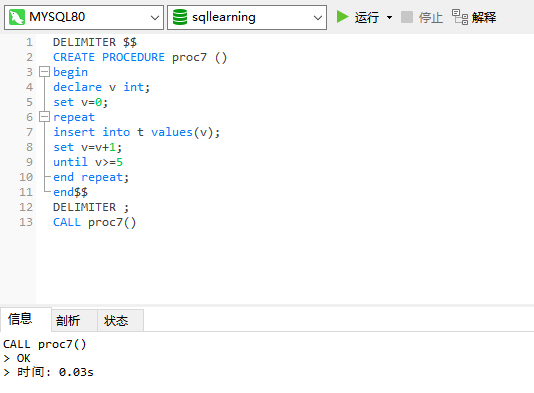Collapse the begin block fold marker
The height and width of the screenshot is (393, 534).
[44, 72]
